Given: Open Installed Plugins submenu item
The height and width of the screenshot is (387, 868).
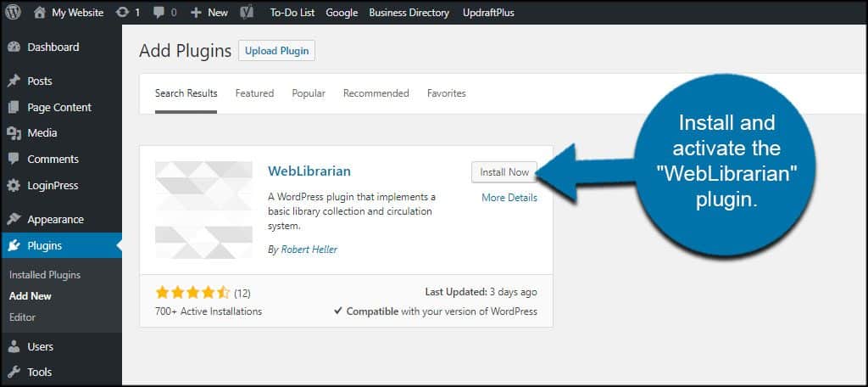Looking at the screenshot, I should click(45, 275).
